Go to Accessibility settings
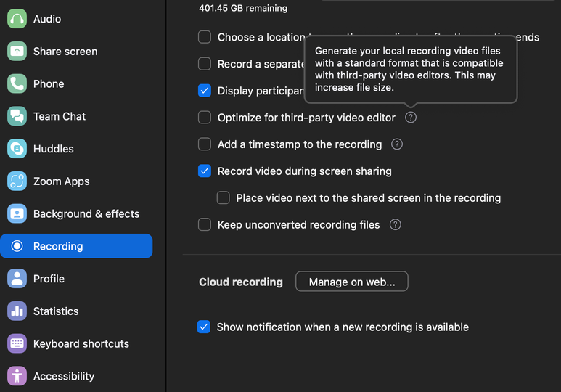 [x=63, y=376]
